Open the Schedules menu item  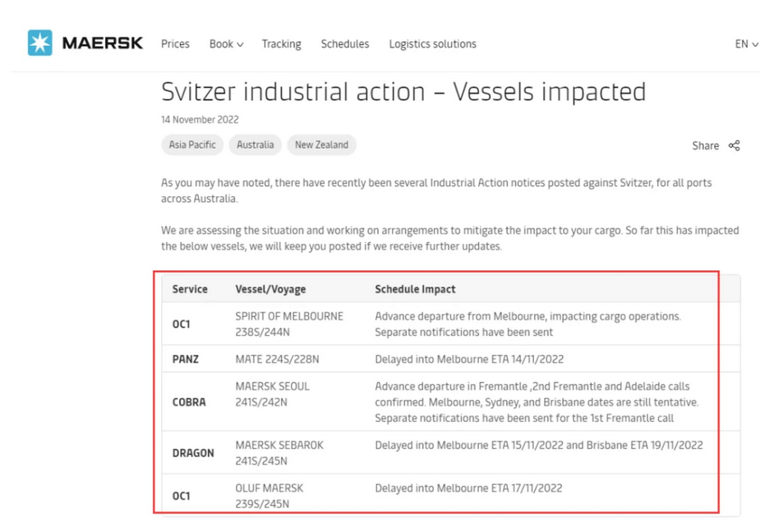pyautogui.click(x=345, y=44)
